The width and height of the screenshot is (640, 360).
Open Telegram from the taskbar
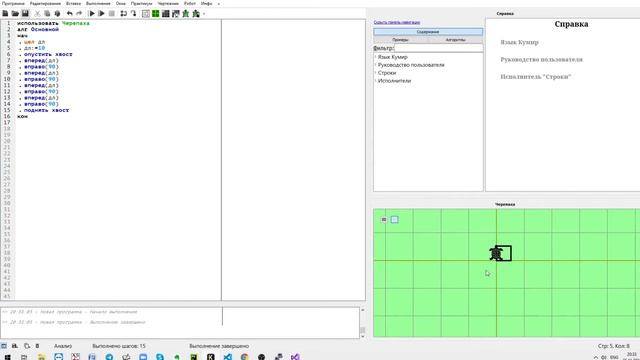click(x=109, y=357)
